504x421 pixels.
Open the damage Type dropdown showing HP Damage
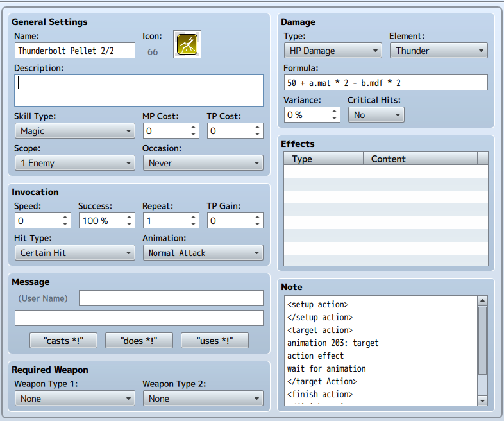pos(333,51)
